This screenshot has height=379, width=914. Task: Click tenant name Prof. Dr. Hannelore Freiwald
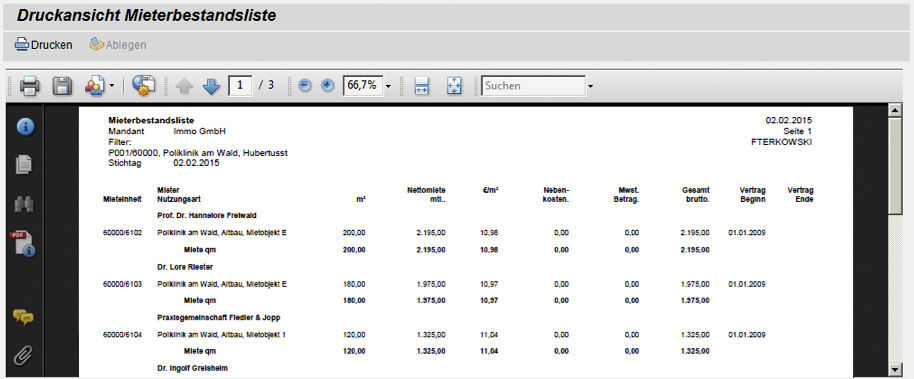click(207, 216)
